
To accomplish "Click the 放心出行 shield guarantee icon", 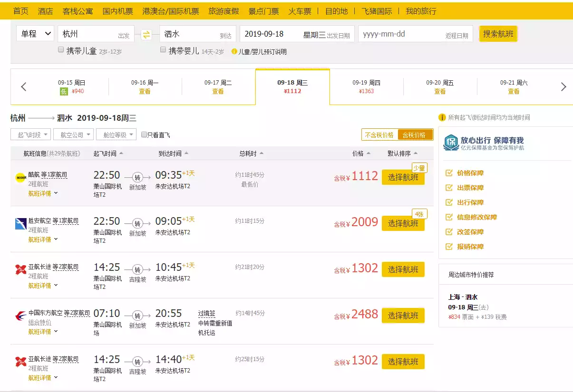I will coord(450,142).
